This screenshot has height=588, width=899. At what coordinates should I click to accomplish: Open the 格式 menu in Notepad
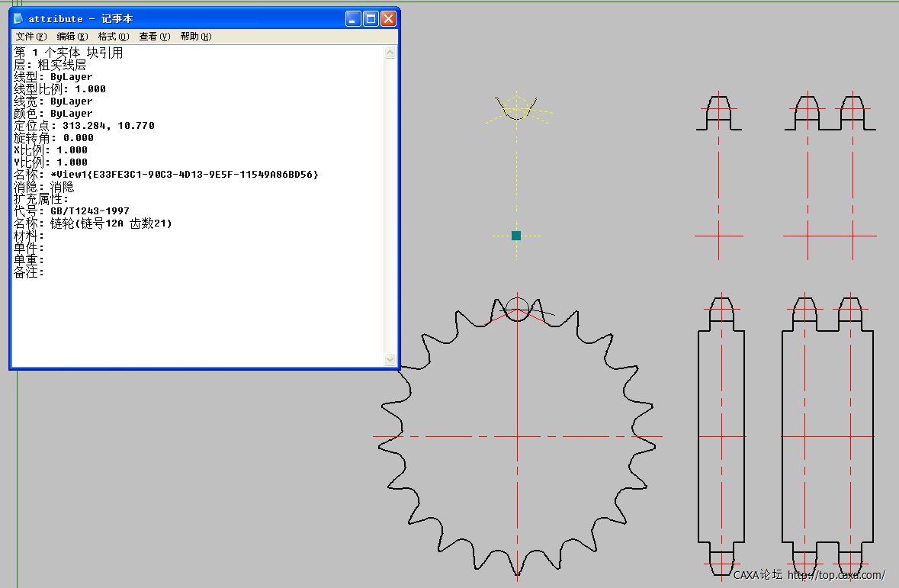coord(113,37)
